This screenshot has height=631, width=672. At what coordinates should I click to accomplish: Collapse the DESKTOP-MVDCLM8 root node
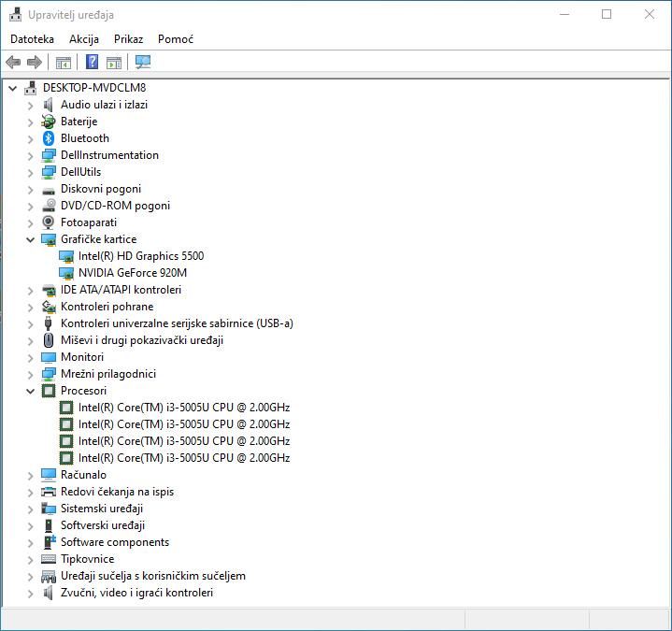tap(12, 88)
